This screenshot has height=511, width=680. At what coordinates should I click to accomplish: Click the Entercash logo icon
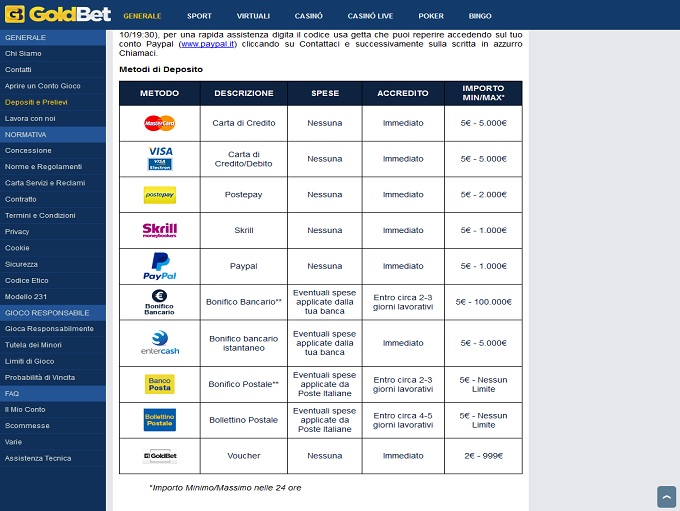(159, 343)
